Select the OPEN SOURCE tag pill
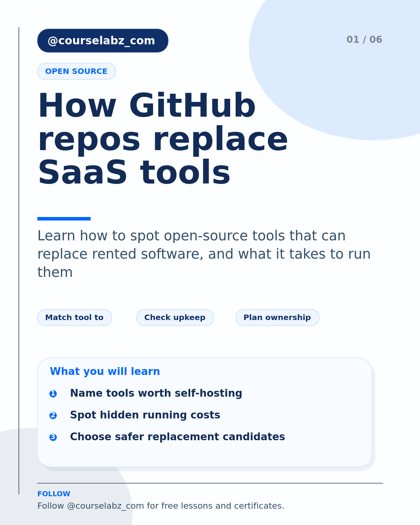Screen dimensions: 420x525 (x=77, y=72)
